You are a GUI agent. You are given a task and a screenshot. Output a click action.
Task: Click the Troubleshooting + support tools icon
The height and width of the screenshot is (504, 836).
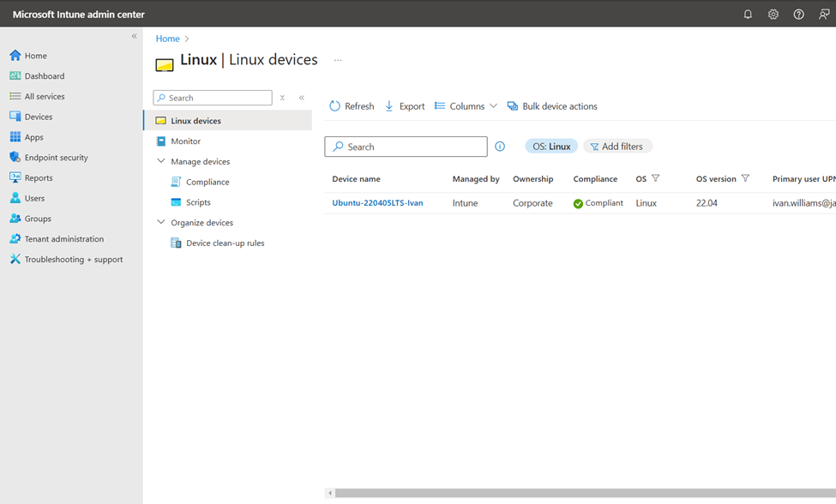(x=15, y=259)
